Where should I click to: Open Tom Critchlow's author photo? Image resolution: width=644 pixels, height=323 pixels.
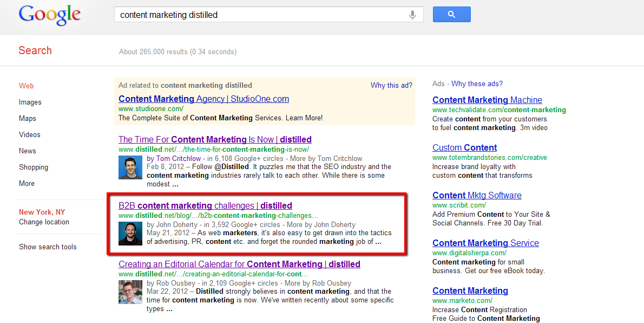tap(130, 167)
